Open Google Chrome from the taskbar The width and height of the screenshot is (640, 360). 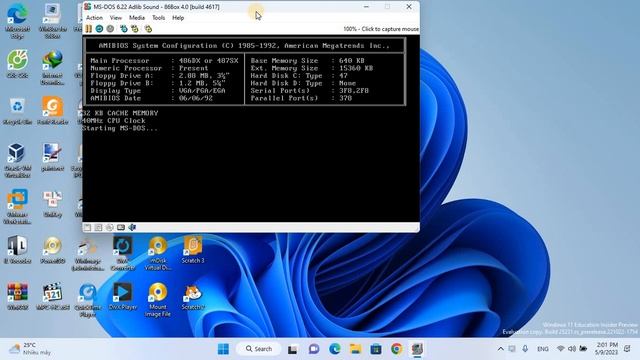[x=396, y=349]
